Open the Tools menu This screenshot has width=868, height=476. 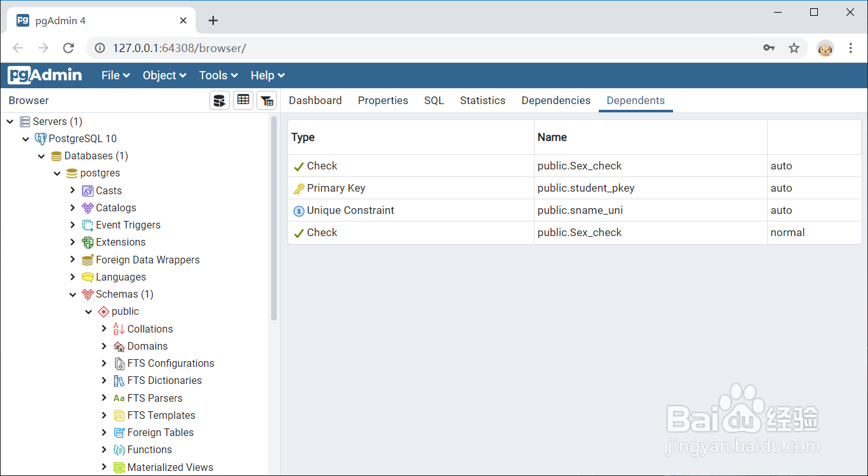[218, 76]
